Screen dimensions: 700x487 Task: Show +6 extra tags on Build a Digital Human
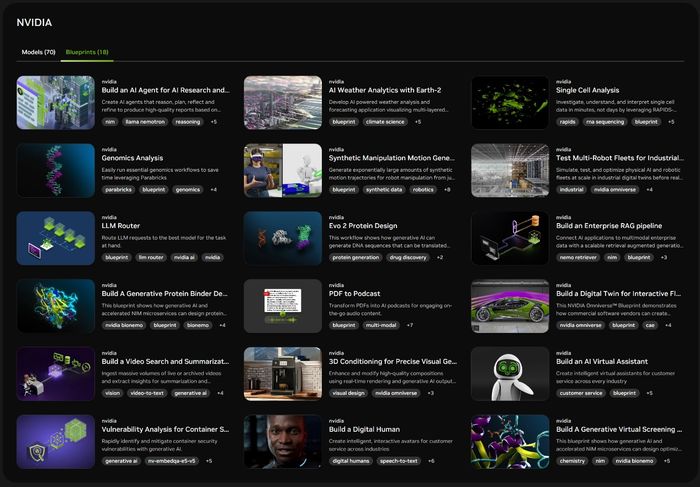tap(431, 461)
